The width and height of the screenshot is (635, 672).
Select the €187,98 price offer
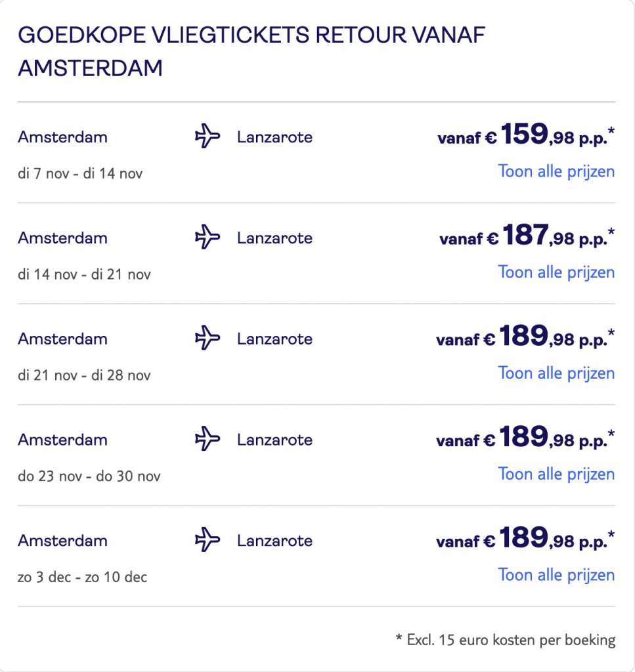(527, 236)
